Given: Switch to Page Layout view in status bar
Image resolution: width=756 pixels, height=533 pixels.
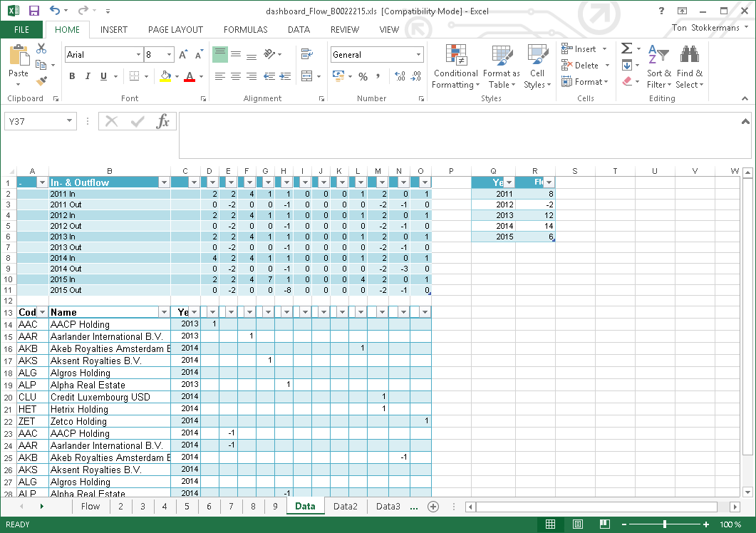Looking at the screenshot, I should click(x=578, y=524).
